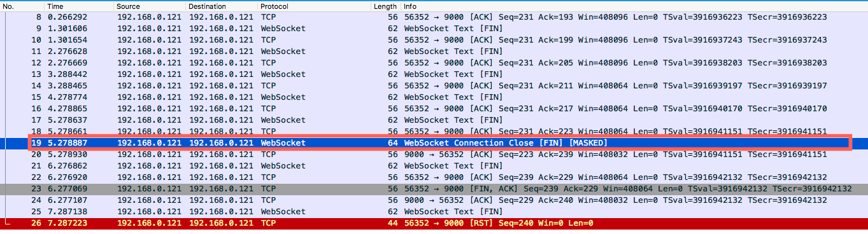Select packet 21 at time 6.276862
This screenshot has height=234, width=868.
(x=434, y=165)
